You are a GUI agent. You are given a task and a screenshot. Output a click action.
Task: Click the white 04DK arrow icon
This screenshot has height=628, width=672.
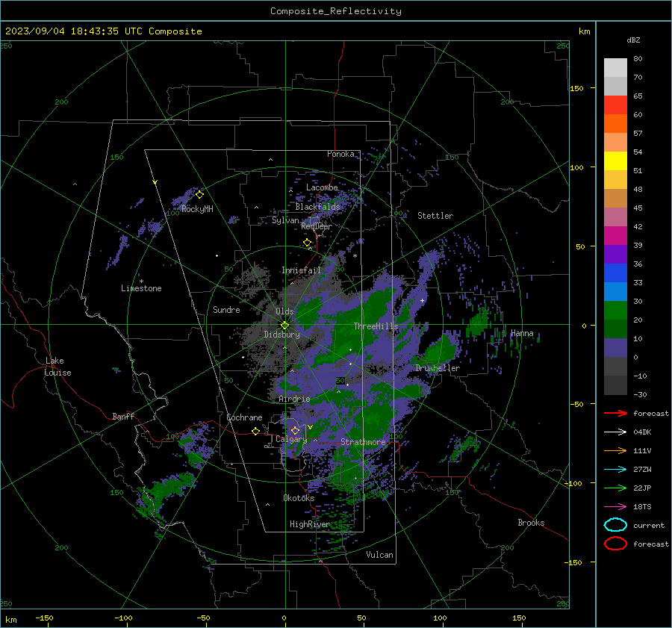pyautogui.click(x=615, y=432)
